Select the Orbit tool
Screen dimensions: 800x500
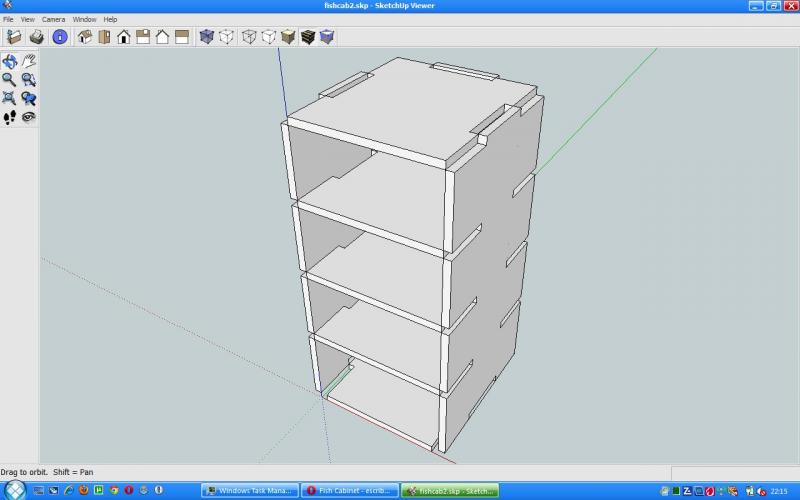10,61
